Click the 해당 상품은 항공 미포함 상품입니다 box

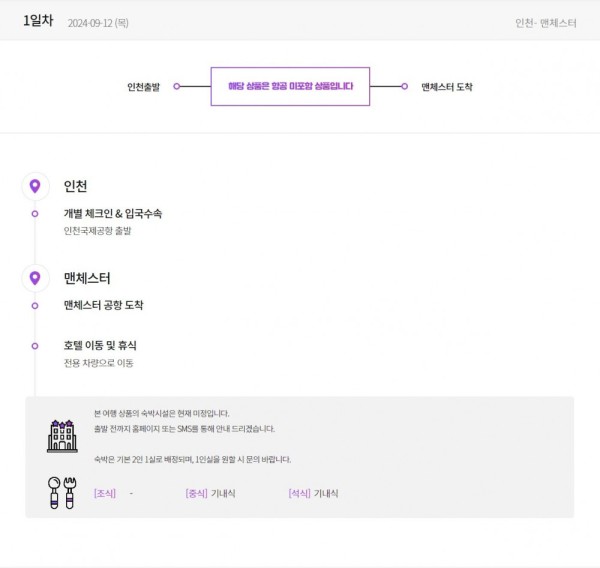point(290,87)
